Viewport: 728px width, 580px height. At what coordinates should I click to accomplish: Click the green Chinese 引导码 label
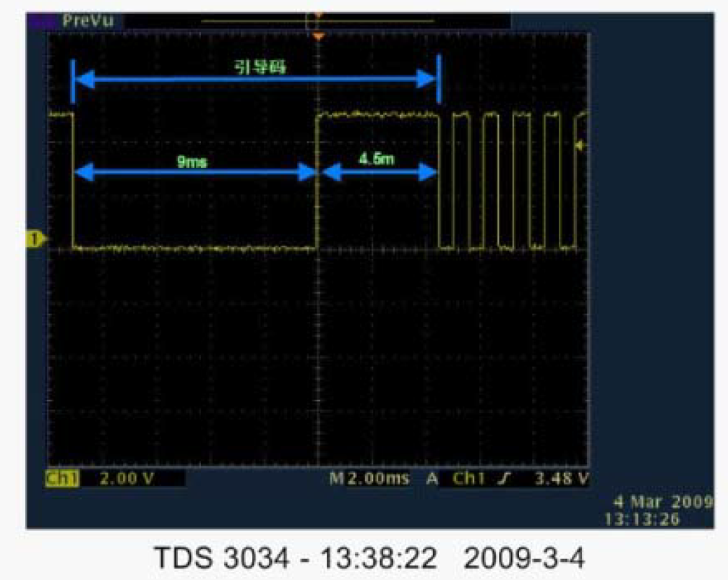coord(260,68)
